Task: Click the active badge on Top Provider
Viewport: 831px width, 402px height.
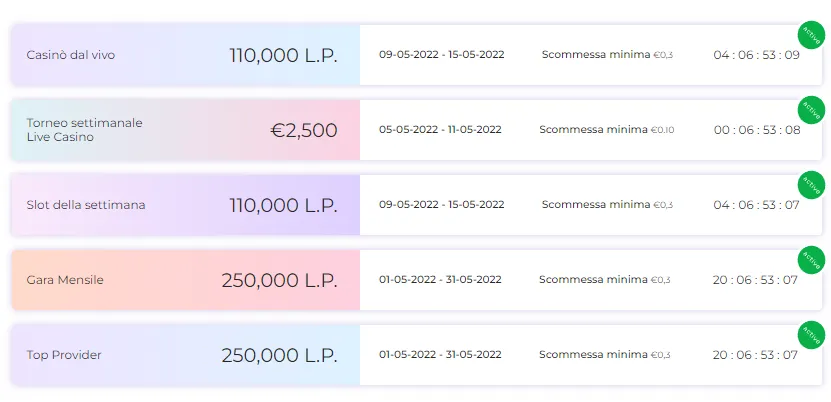Action: pos(811,335)
